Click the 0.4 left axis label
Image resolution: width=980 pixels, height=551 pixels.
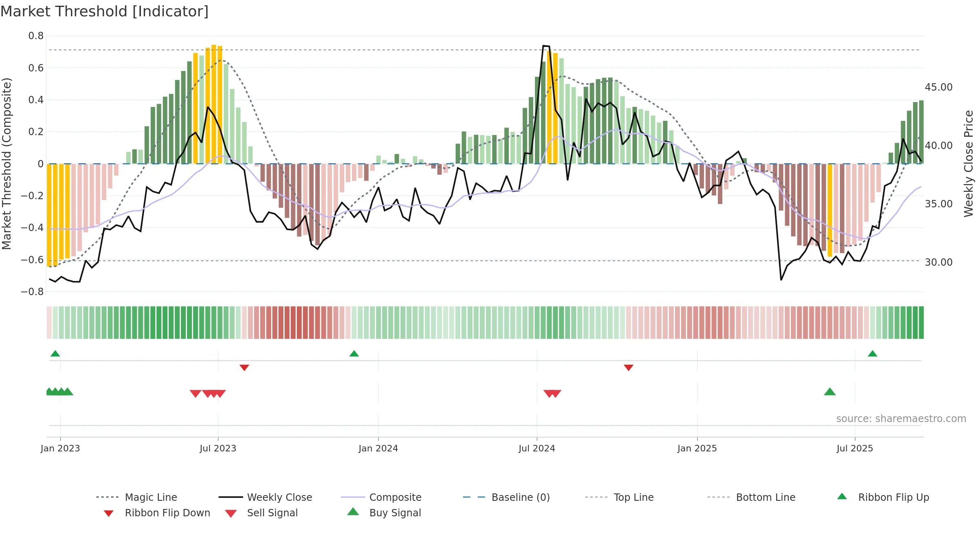(36, 100)
